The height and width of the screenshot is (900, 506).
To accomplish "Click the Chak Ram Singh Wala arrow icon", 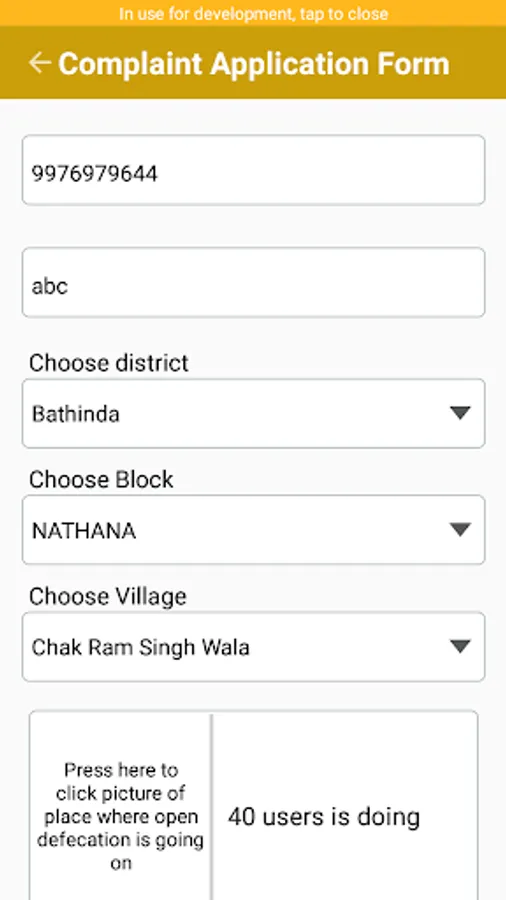I will [460, 646].
